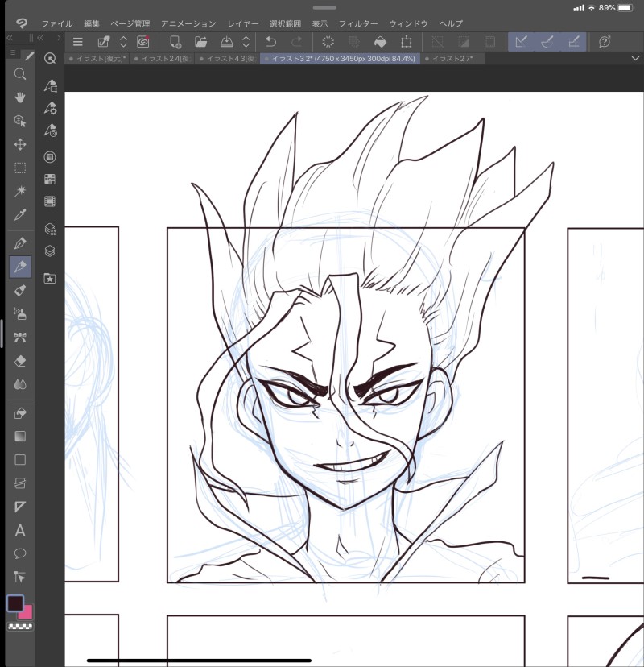Screen dimensions: 644x667
Task: Select the pink sub color swatch
Action: 27,613
